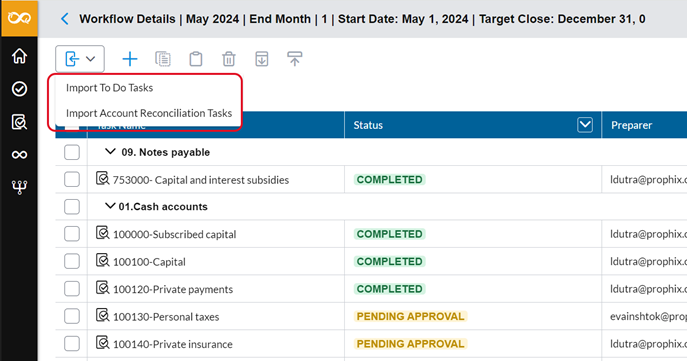Screen dimensions: 687x361
Task: Choose Import To Do Tasks
Action: coord(110,88)
